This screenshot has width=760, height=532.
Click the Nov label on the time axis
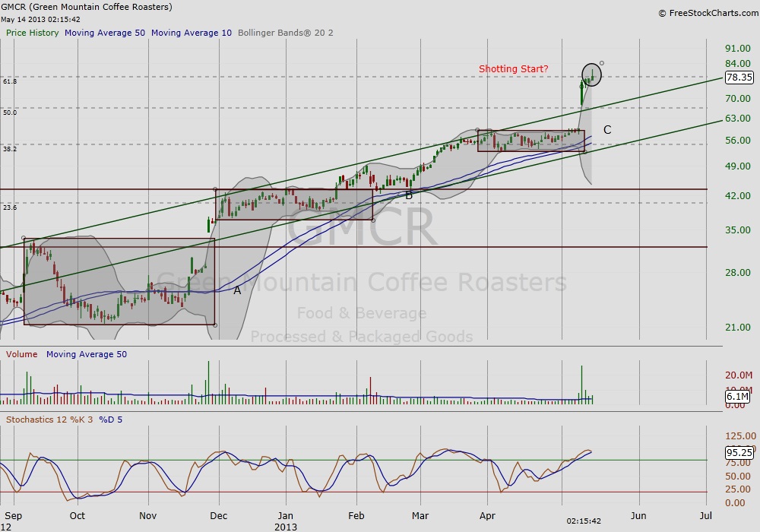coord(148,515)
